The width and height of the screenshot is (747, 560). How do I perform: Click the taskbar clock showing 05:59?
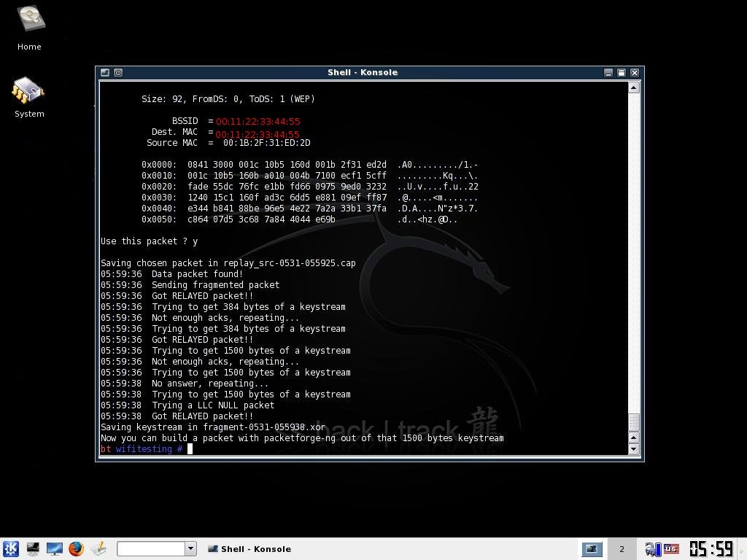(711, 549)
